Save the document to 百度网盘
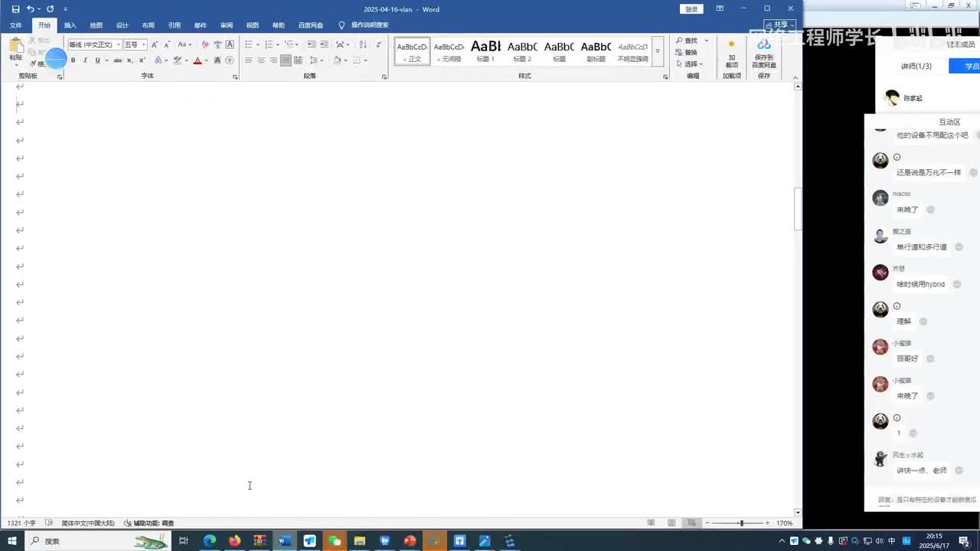 (x=763, y=54)
